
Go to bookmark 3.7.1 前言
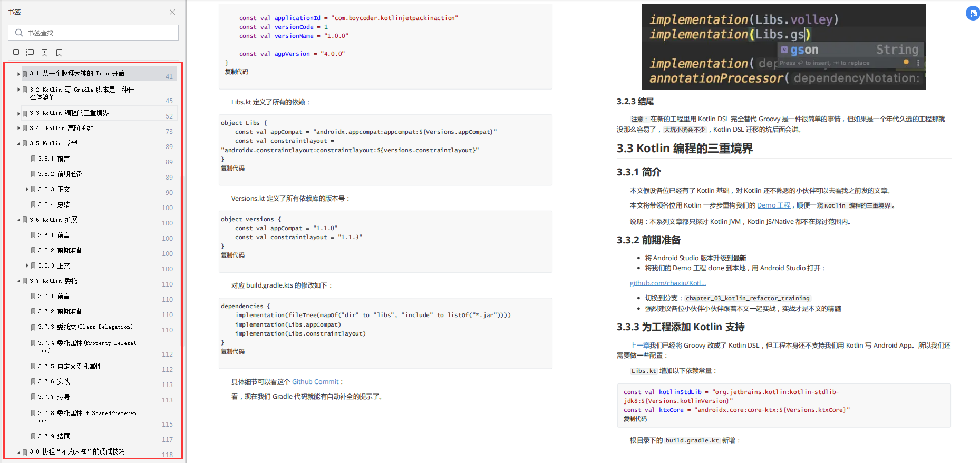[x=54, y=296]
